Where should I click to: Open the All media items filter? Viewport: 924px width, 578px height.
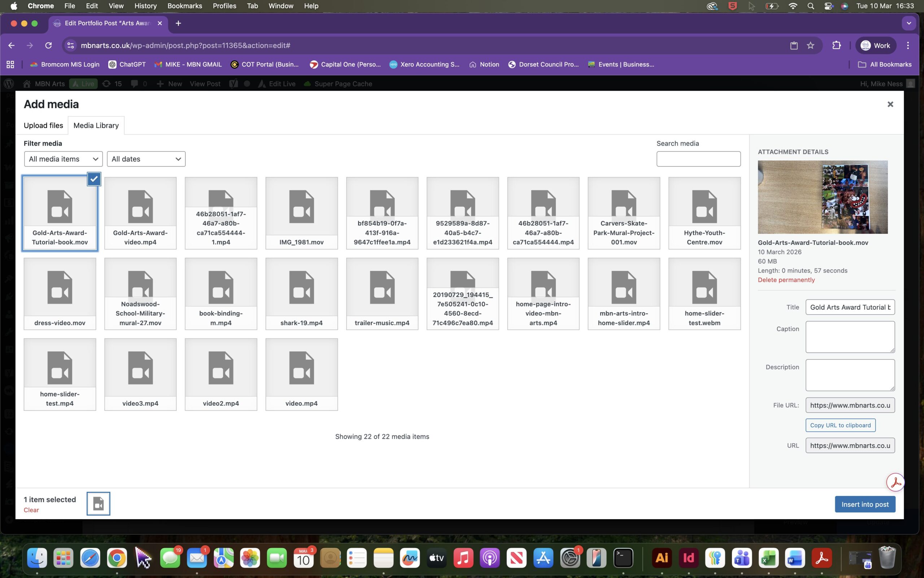[x=64, y=159]
